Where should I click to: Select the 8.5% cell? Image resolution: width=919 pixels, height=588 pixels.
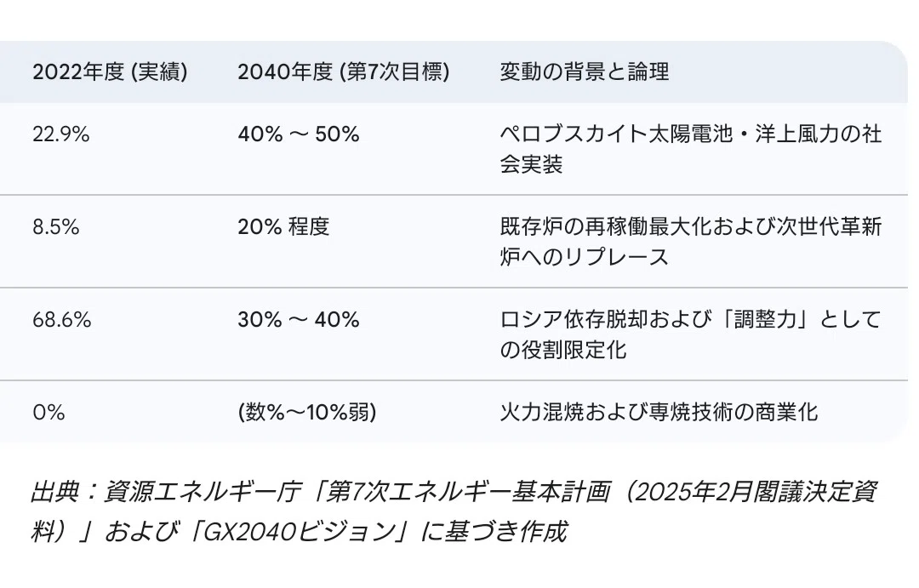point(55,227)
